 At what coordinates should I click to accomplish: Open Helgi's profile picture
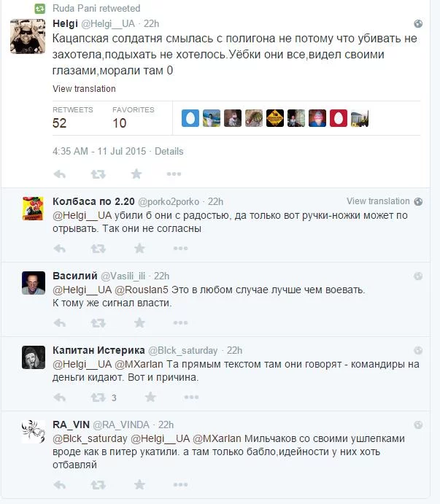(28, 36)
